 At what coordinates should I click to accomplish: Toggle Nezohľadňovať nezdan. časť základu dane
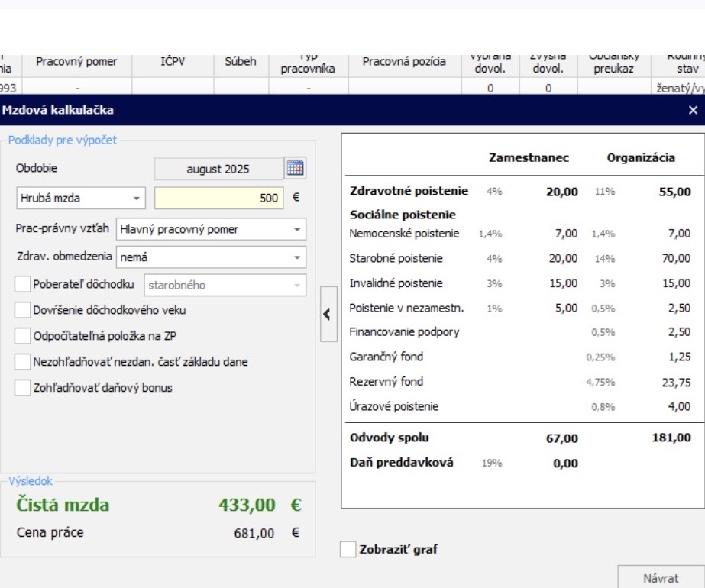coord(22,362)
